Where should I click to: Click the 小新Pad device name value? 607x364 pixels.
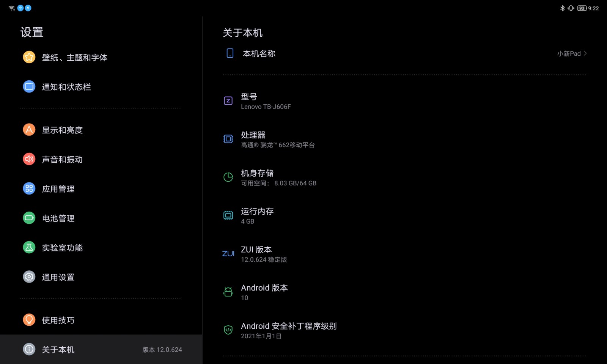pos(569,53)
